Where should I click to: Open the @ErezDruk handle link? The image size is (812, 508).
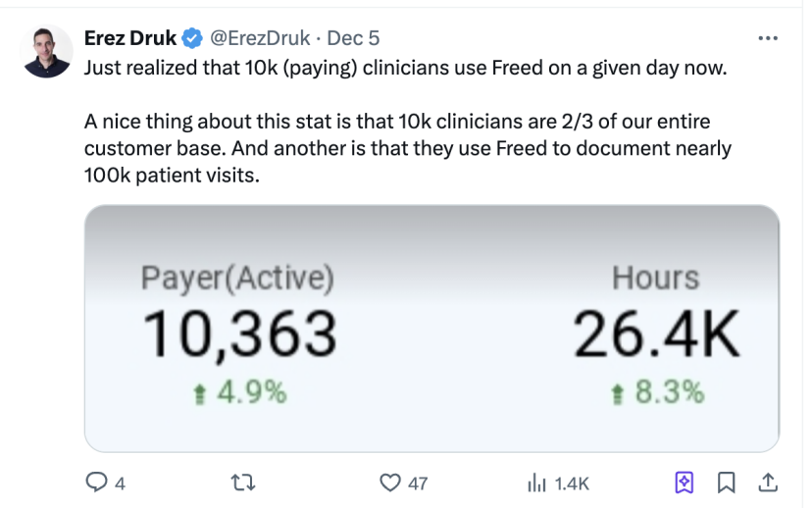260,38
